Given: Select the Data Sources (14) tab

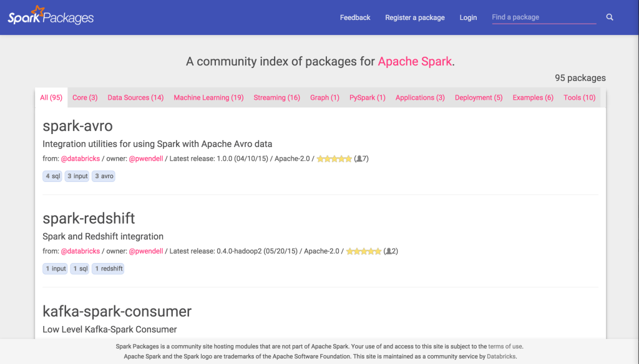Looking at the screenshot, I should click(x=135, y=98).
